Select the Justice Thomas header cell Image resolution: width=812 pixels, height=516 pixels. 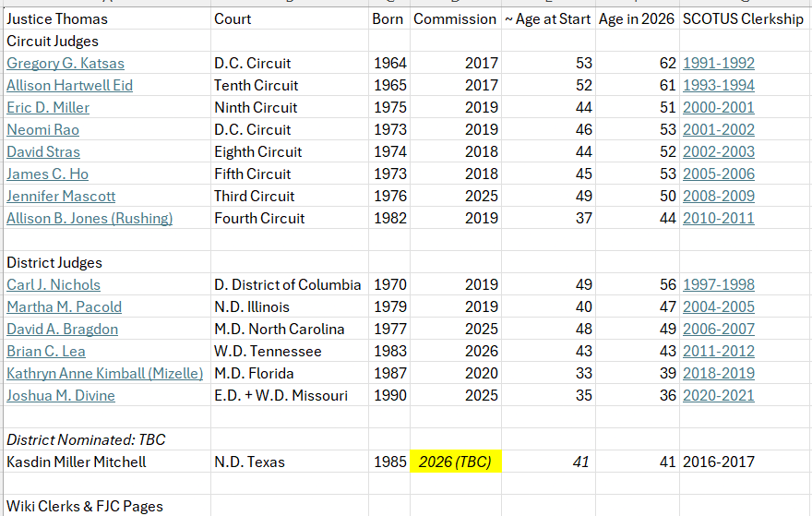[x=107, y=18]
